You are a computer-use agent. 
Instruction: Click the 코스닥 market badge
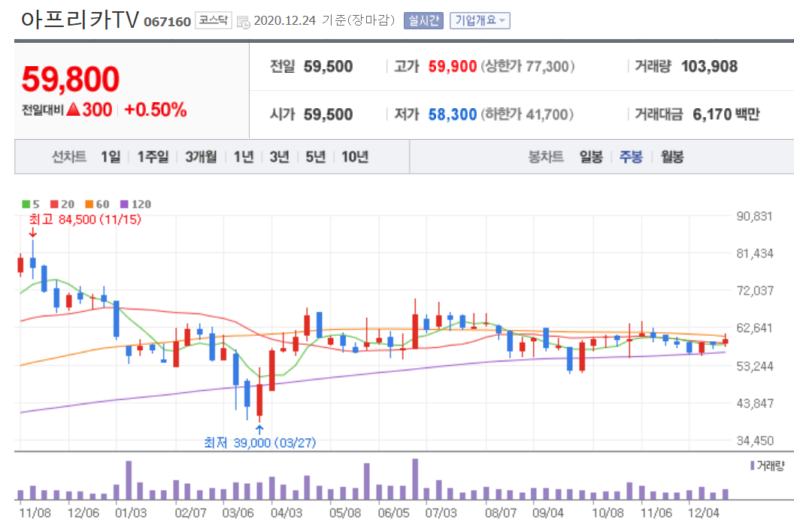click(214, 20)
